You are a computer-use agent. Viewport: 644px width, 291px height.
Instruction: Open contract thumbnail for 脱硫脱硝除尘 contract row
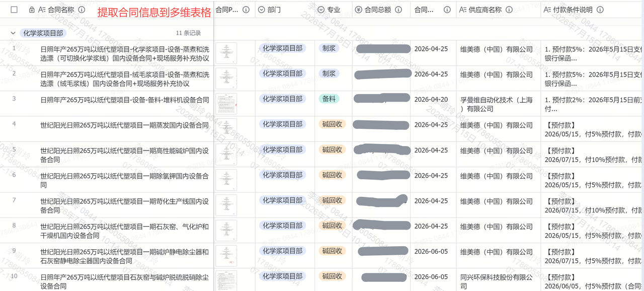226,280
